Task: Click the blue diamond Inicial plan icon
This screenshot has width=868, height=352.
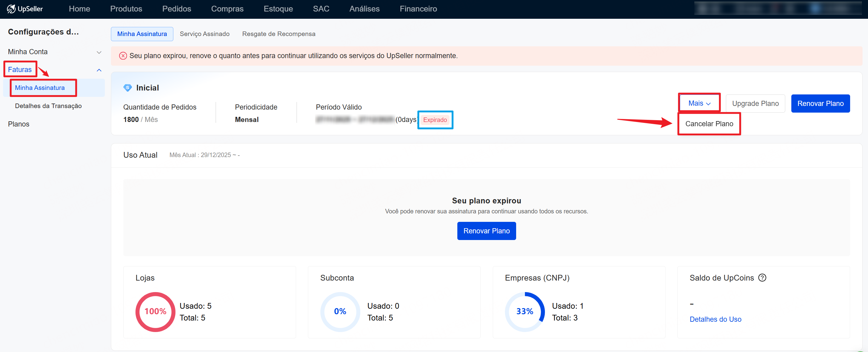Action: pos(127,88)
